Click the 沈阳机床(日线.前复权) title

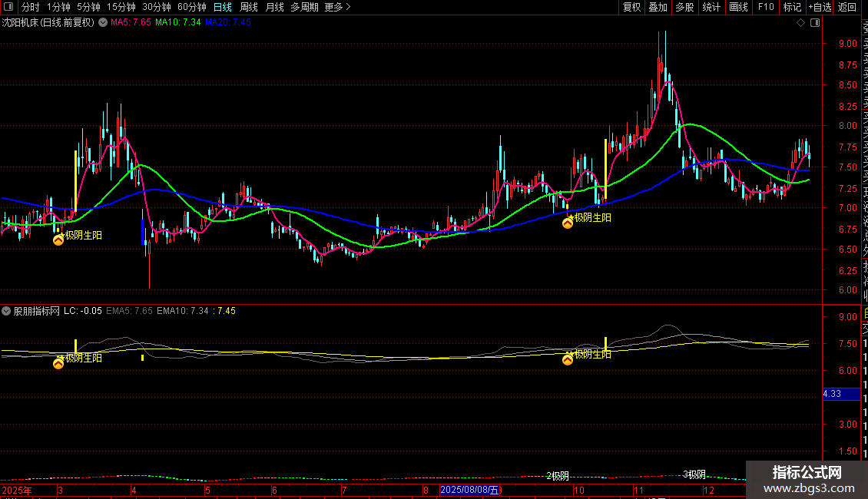[x=48, y=23]
